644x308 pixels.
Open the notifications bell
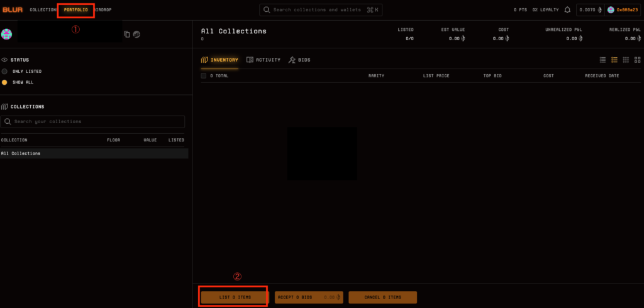pyautogui.click(x=568, y=10)
